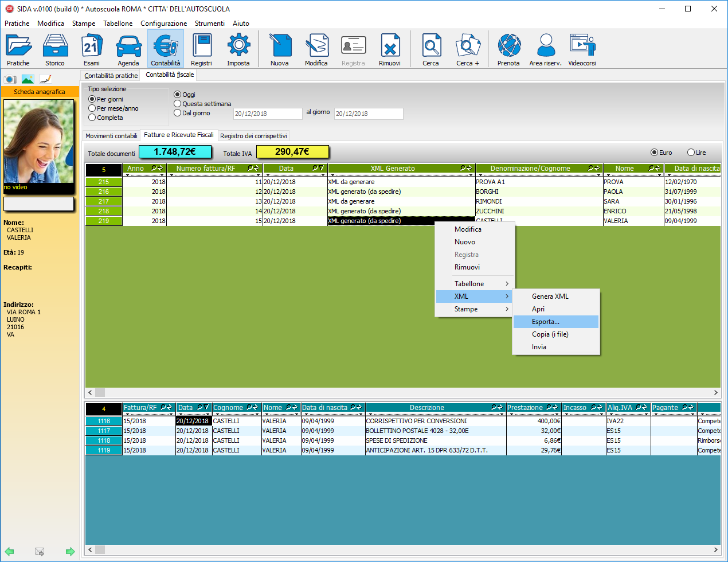Screen dimensions: 728x562
Task: Select the Per mese/anno radio option
Action: 92,108
